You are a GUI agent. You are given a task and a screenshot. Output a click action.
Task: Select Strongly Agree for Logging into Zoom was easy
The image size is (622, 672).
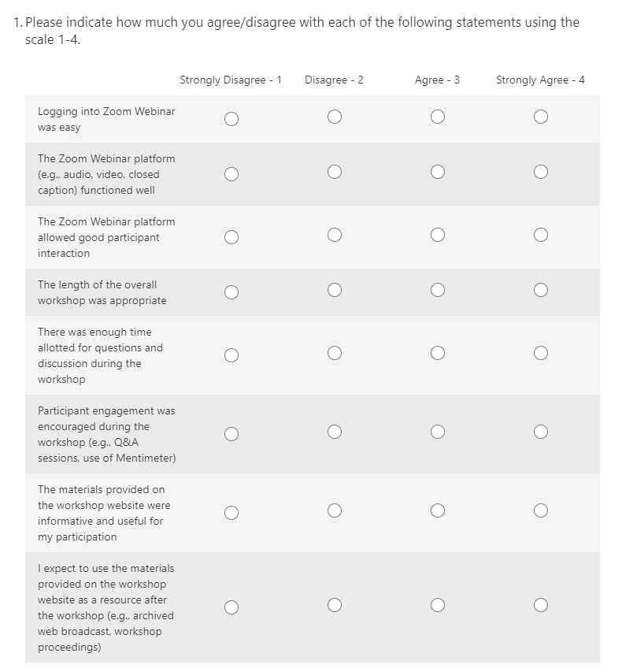point(540,117)
